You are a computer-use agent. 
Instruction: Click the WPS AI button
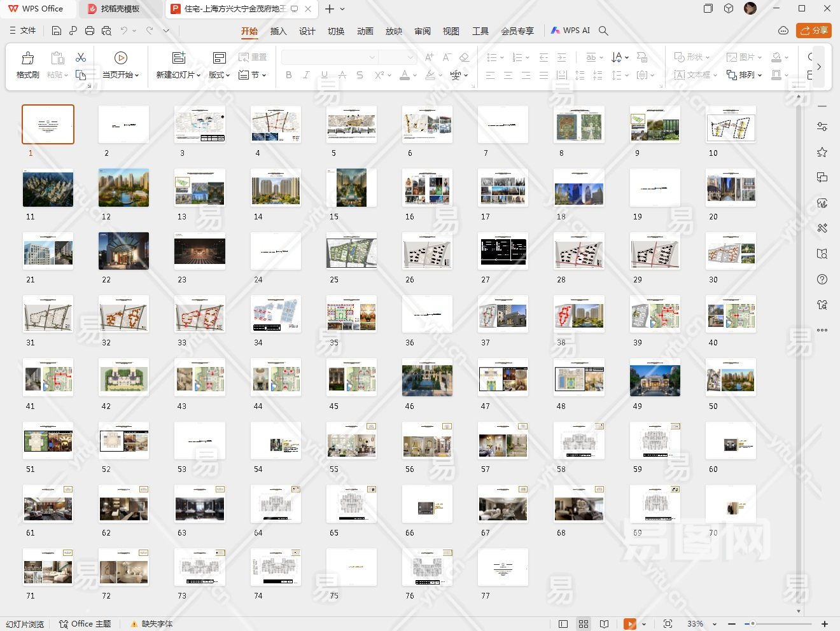(x=570, y=31)
